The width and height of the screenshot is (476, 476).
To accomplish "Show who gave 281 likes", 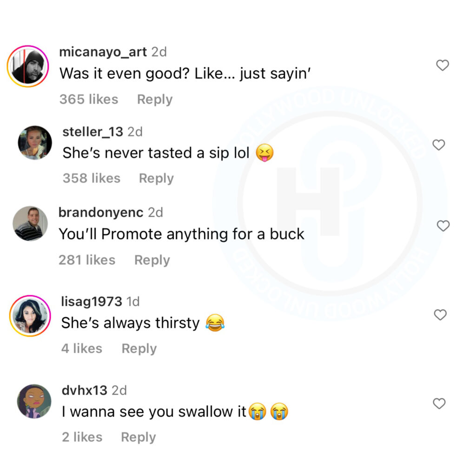I will (87, 260).
